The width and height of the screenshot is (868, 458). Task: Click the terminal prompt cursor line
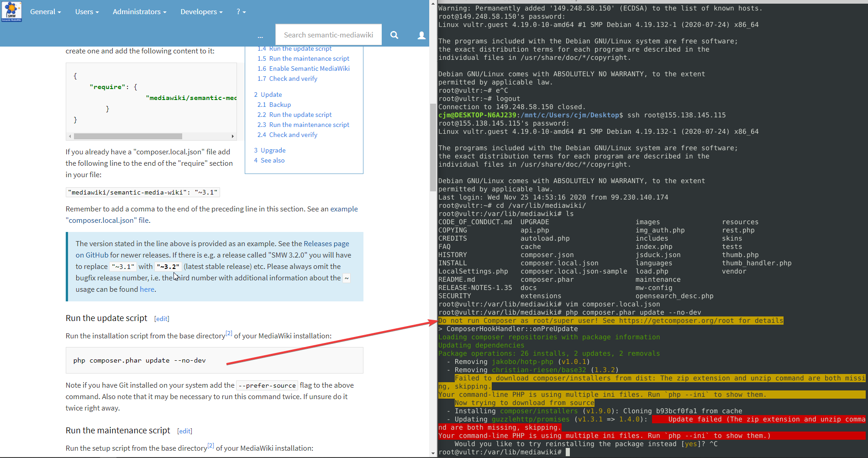[504, 452]
